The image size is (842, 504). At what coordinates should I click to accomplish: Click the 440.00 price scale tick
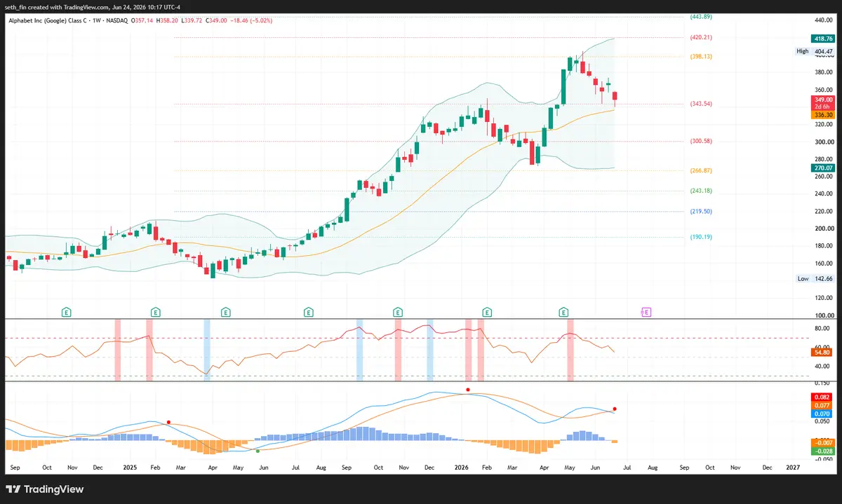pos(823,20)
